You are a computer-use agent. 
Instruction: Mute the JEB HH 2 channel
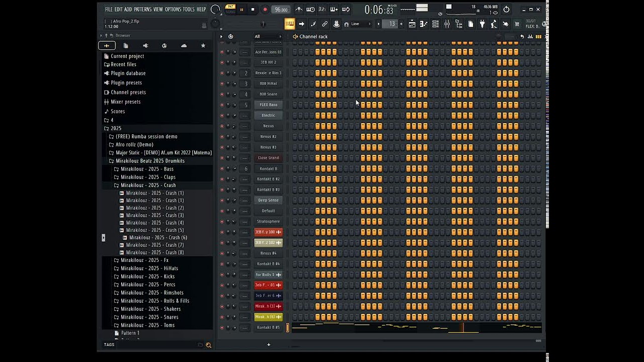coord(222,62)
